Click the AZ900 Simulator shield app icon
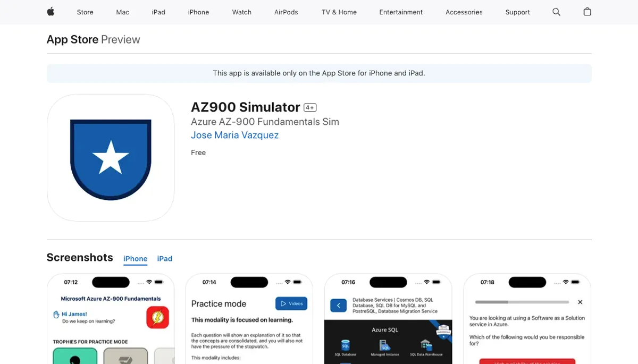The image size is (638, 364). pos(111,158)
